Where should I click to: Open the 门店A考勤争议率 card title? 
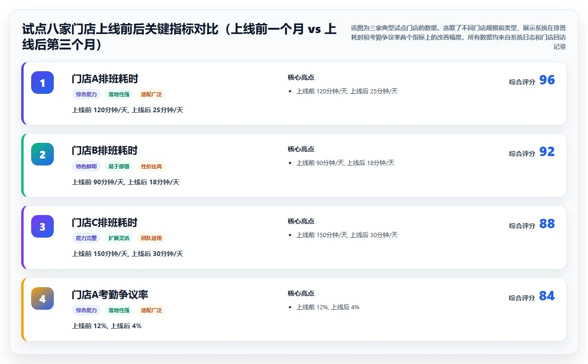(110, 295)
